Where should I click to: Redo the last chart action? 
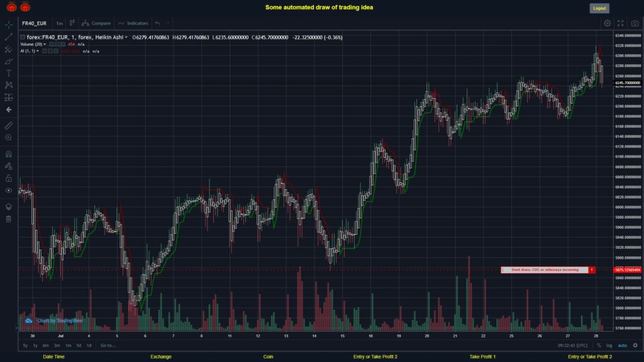[x=167, y=23]
